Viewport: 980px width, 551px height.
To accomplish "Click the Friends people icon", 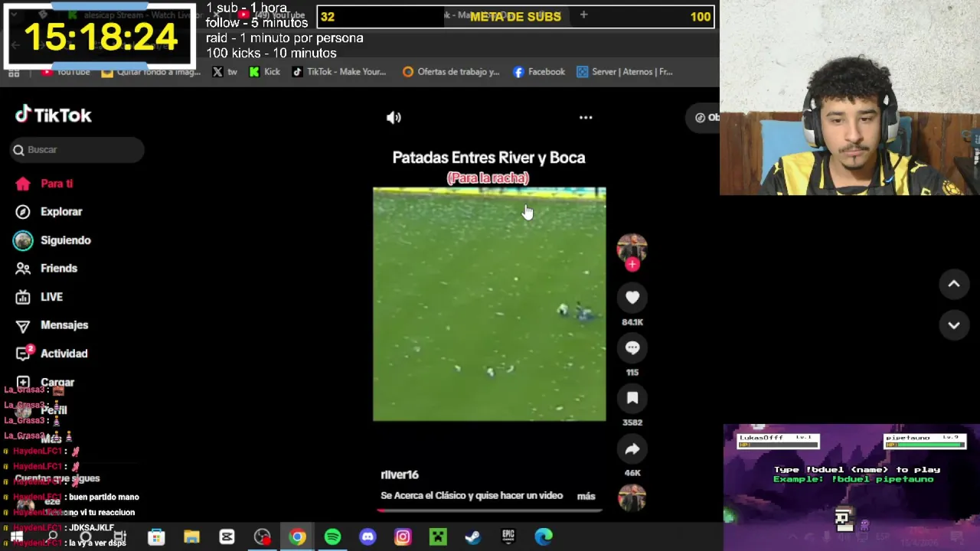I will pos(23,269).
